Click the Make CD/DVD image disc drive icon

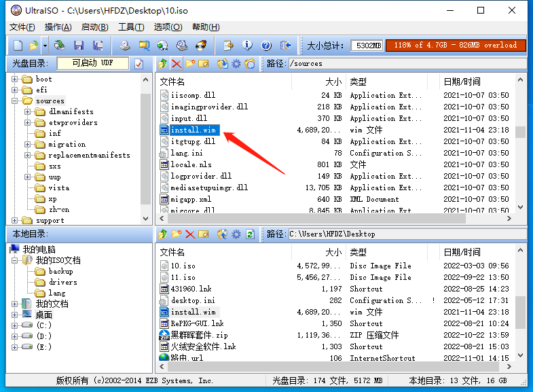pos(125,46)
